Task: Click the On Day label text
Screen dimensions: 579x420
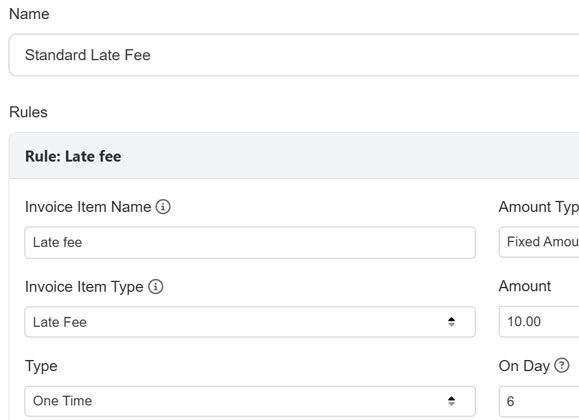Action: (x=524, y=366)
